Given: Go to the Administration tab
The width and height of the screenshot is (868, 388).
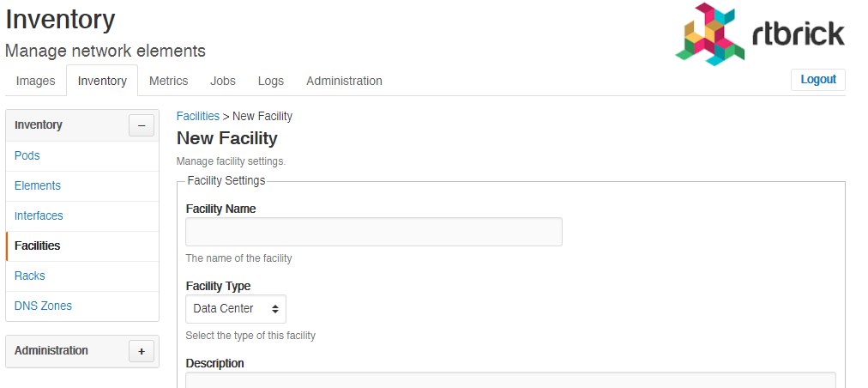Looking at the screenshot, I should (344, 81).
